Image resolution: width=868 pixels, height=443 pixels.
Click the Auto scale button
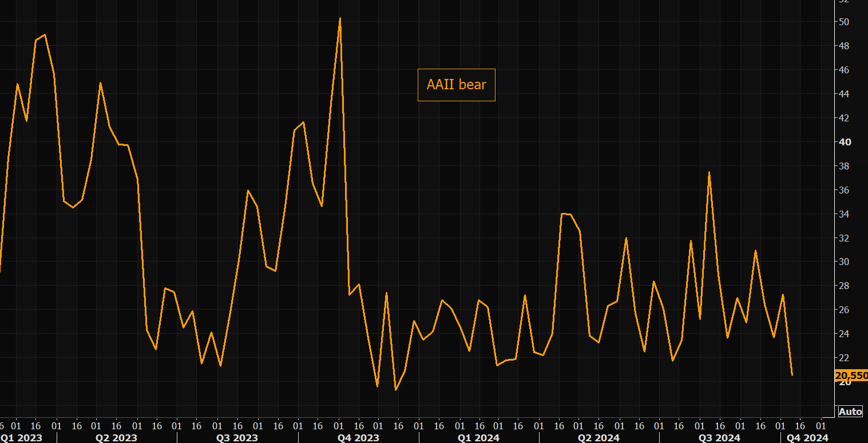click(850, 412)
